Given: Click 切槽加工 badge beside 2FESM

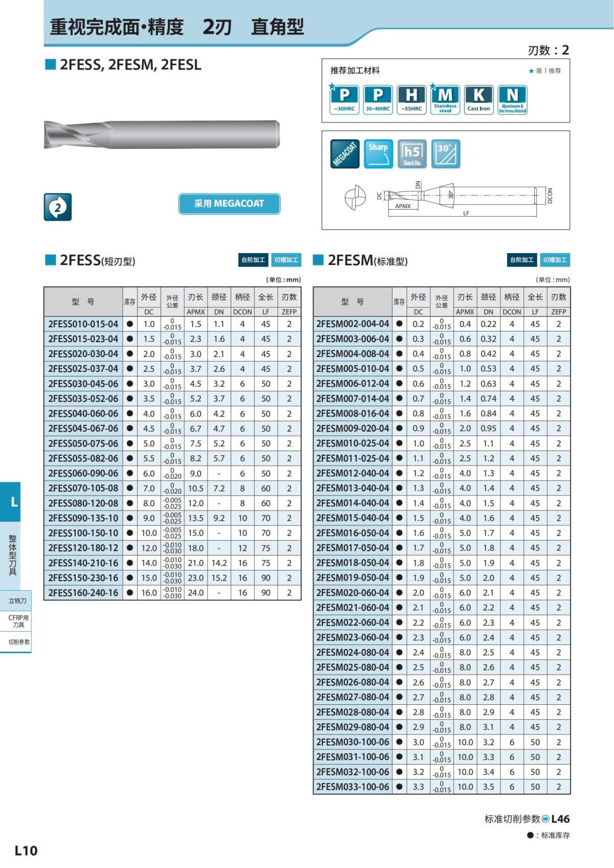Looking at the screenshot, I should pyautogui.click(x=555, y=260).
